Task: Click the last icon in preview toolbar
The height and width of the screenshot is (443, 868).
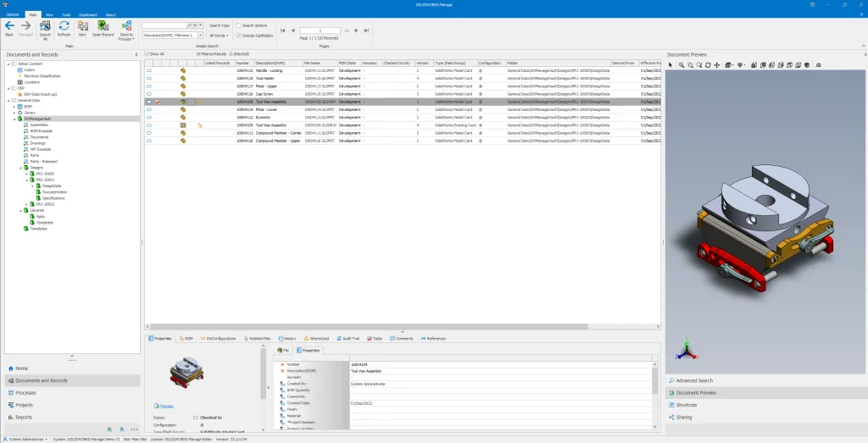Action: click(x=818, y=65)
